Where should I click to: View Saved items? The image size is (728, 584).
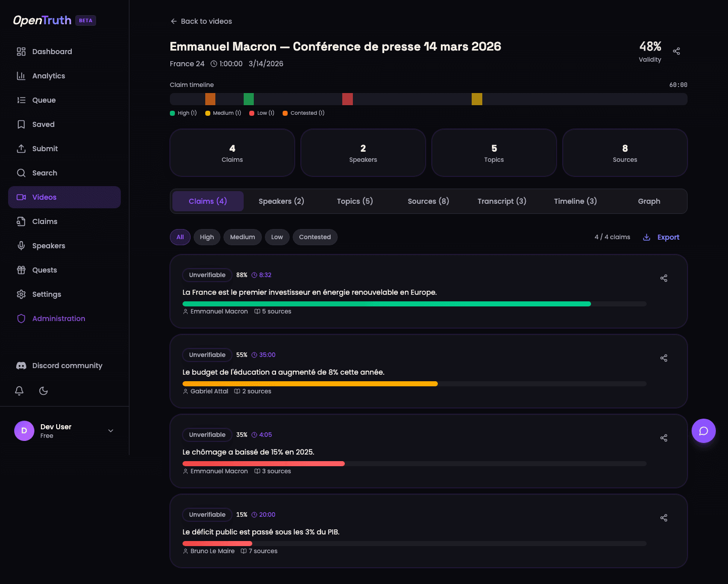click(x=43, y=124)
